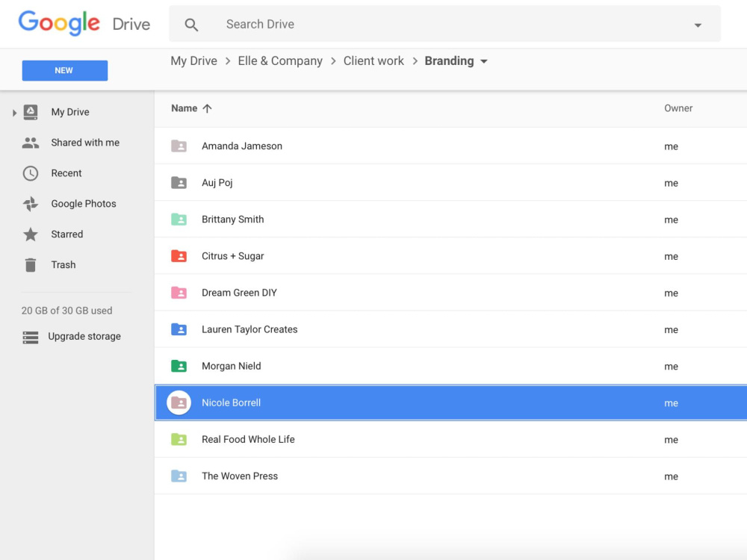The width and height of the screenshot is (747, 560).
Task: Click Real Food Whole Life lime folder icon
Action: point(179,439)
